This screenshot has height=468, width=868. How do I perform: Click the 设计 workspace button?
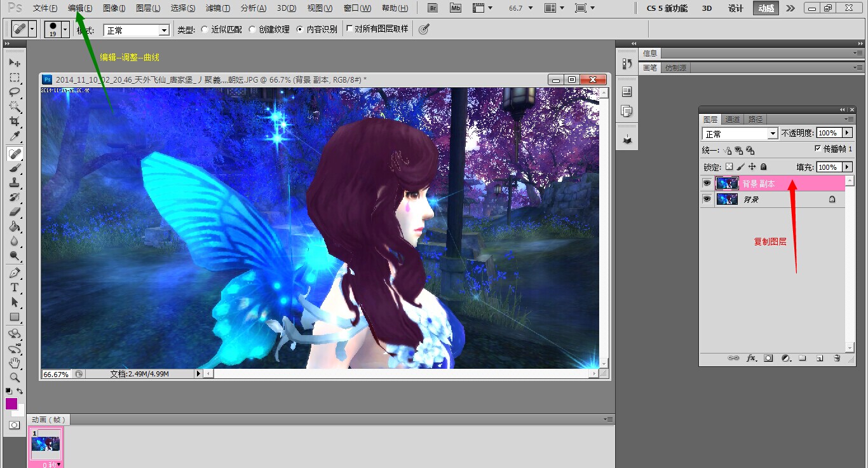[735, 8]
